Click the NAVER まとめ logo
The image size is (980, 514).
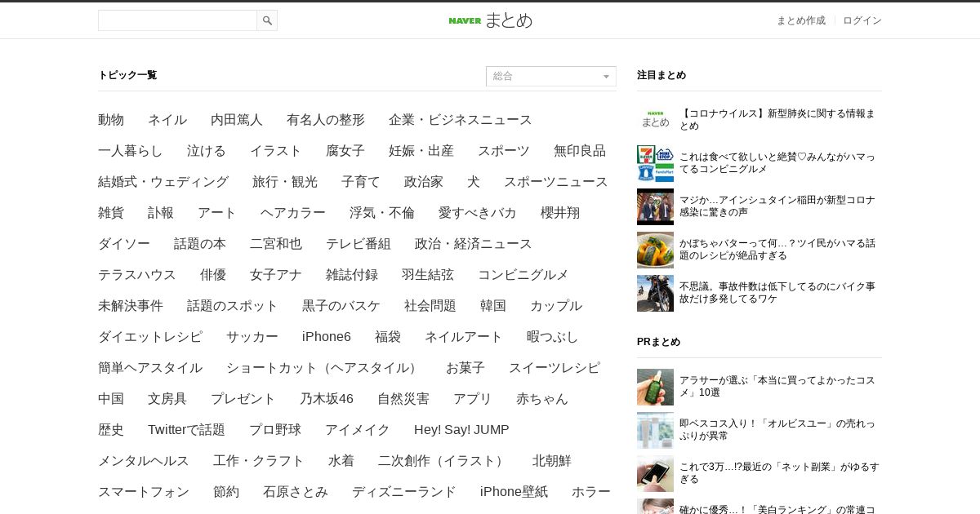tap(490, 20)
